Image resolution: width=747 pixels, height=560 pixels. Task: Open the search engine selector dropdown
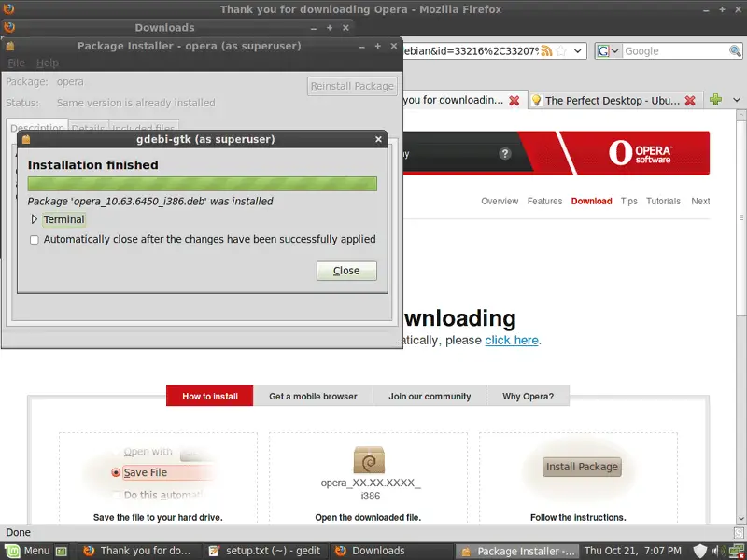(x=609, y=51)
